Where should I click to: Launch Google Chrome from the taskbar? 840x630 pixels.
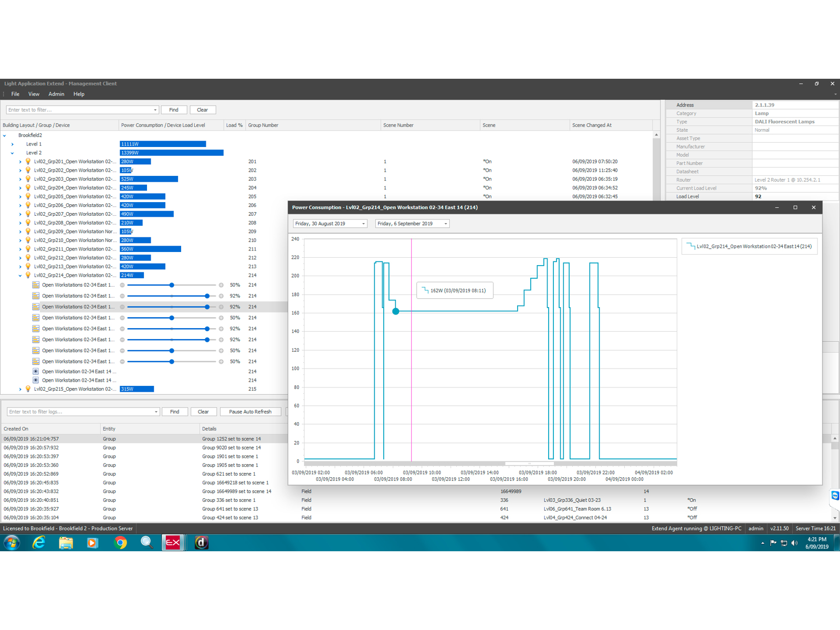coord(120,542)
